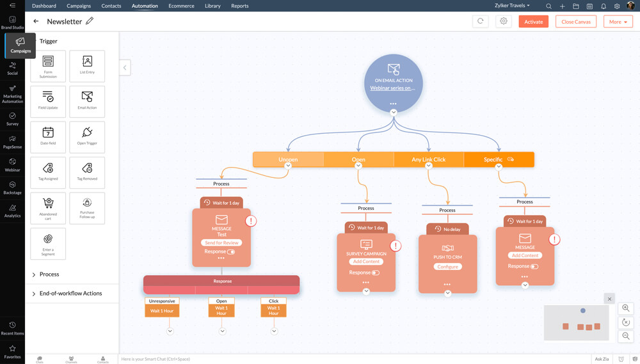
Task: Expand the Process section
Action: click(x=49, y=274)
